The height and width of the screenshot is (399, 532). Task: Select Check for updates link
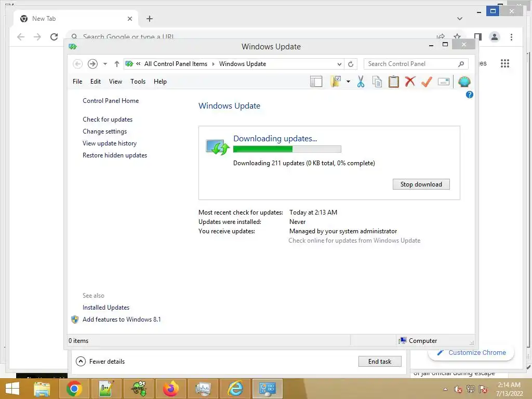108,119
